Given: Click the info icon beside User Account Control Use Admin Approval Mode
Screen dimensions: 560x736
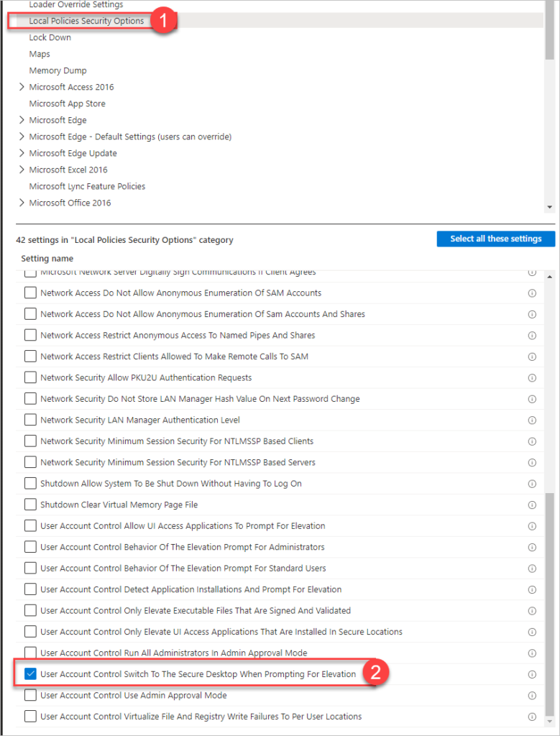Looking at the screenshot, I should (532, 695).
